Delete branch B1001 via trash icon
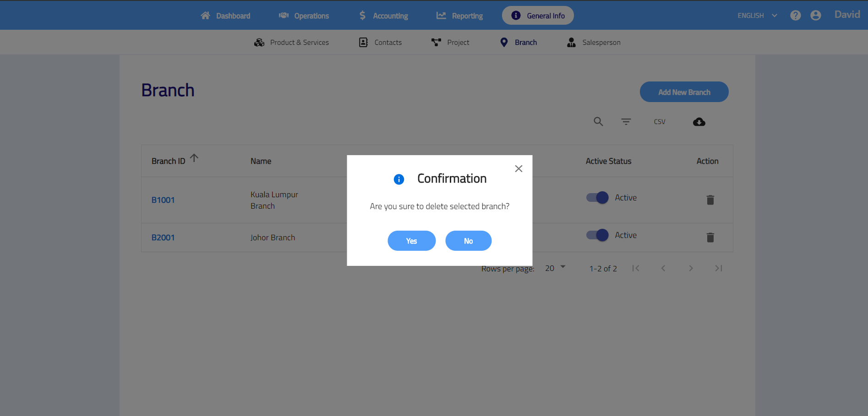The width and height of the screenshot is (868, 416). pos(710,200)
